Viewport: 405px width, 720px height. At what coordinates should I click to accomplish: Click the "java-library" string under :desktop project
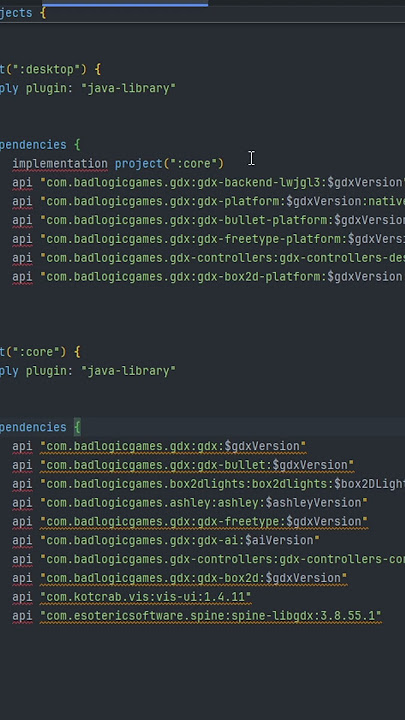[x=128, y=88]
